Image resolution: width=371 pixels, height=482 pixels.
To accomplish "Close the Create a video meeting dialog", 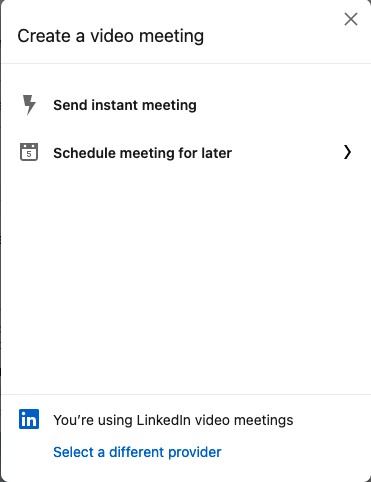I will 351,19.
